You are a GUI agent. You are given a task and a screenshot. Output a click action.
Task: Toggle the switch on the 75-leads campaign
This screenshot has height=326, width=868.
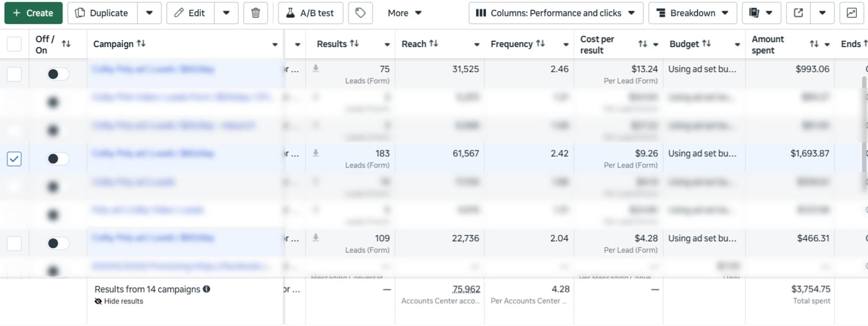tap(58, 74)
